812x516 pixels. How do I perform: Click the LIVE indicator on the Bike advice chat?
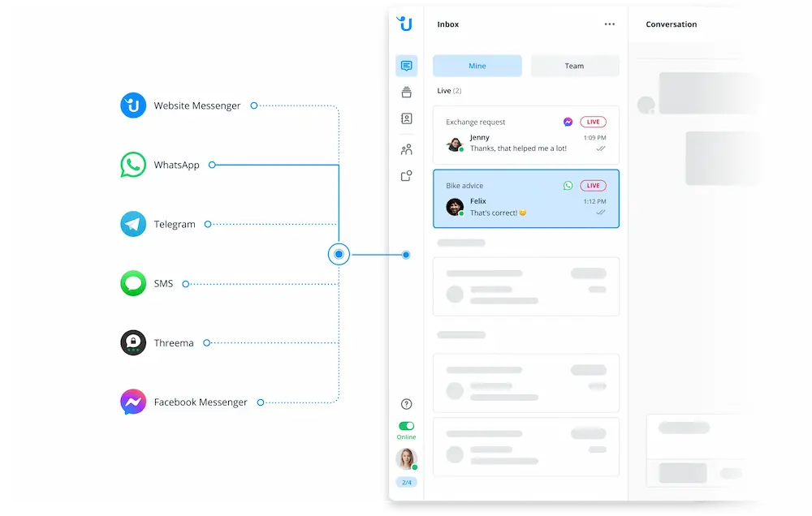tap(593, 185)
